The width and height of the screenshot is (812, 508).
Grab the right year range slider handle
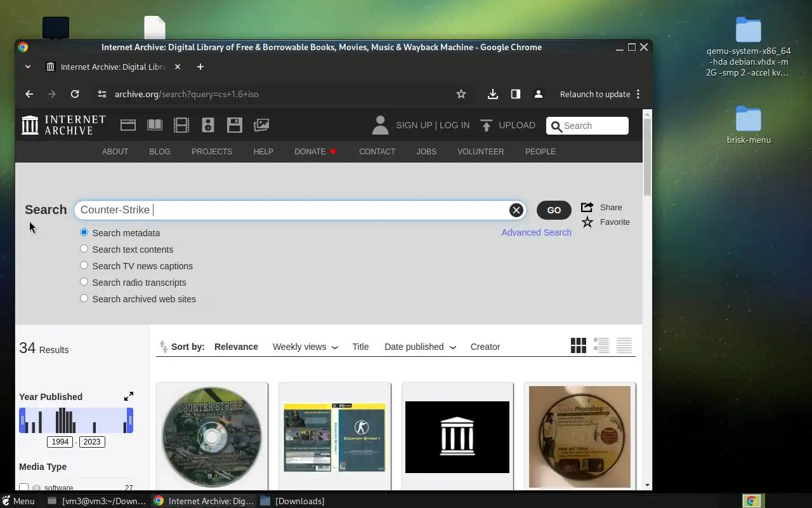coord(130,420)
